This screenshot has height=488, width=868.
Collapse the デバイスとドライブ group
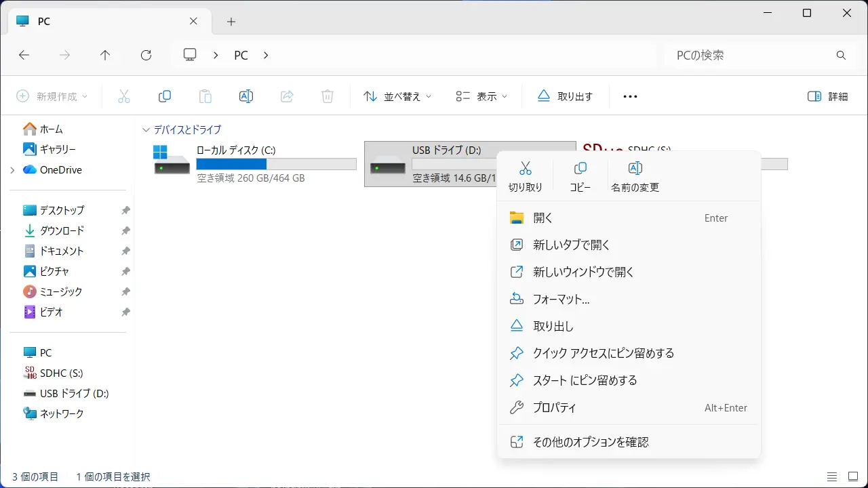click(x=146, y=129)
